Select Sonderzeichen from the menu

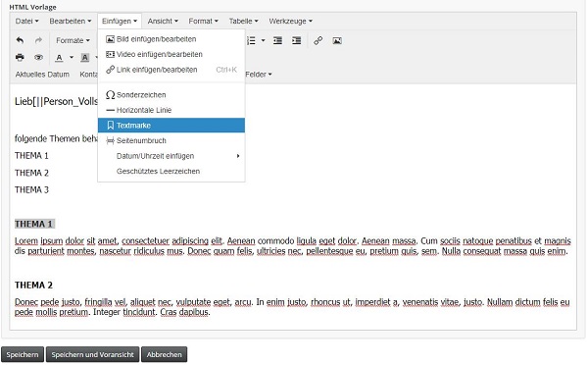click(171, 95)
